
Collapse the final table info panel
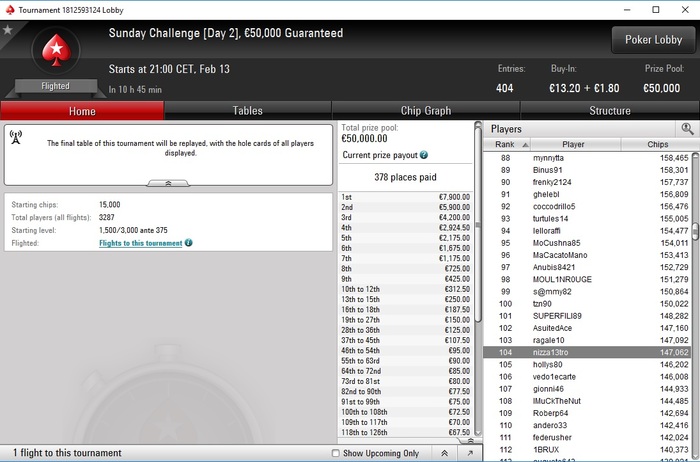point(168,183)
